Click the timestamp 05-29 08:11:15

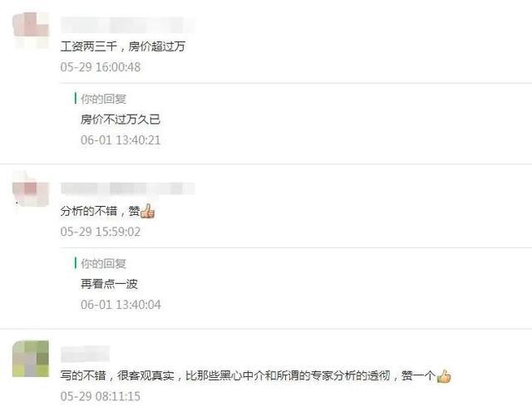pos(101,396)
